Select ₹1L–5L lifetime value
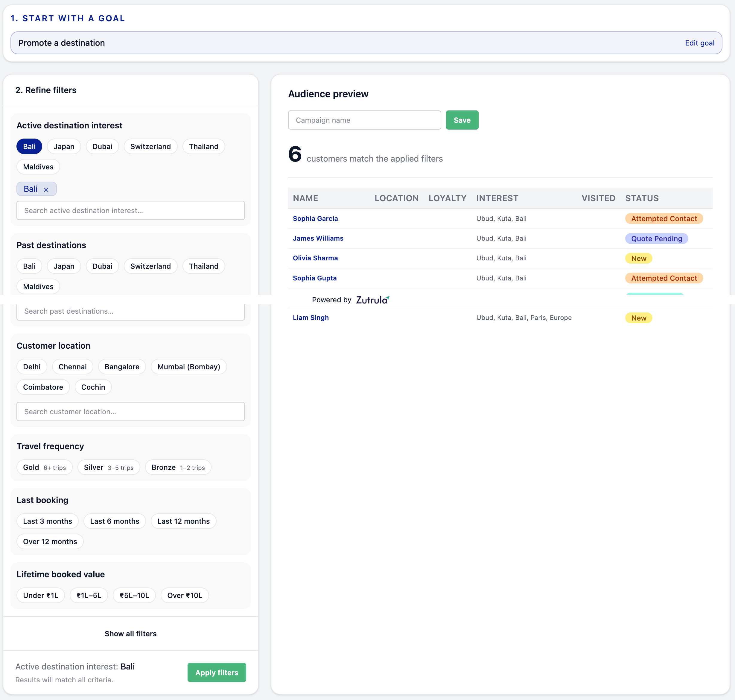Image resolution: width=735 pixels, height=700 pixels. tap(89, 596)
